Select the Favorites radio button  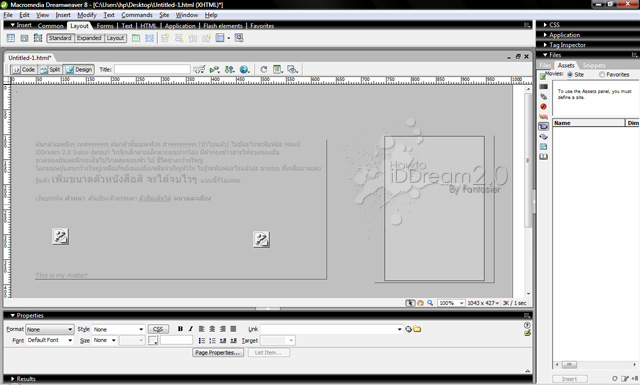coord(602,75)
